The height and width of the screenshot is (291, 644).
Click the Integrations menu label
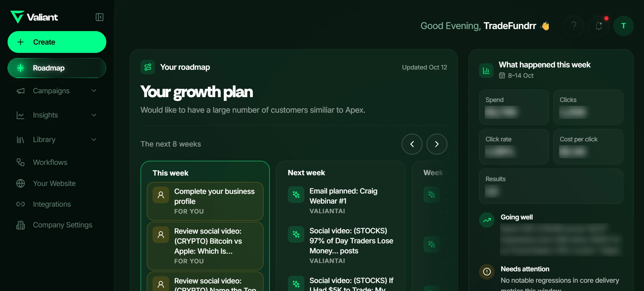[x=52, y=204]
